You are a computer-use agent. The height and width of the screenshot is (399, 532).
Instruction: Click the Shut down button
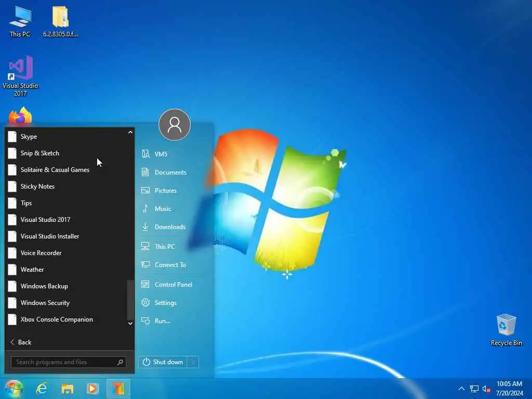(163, 362)
